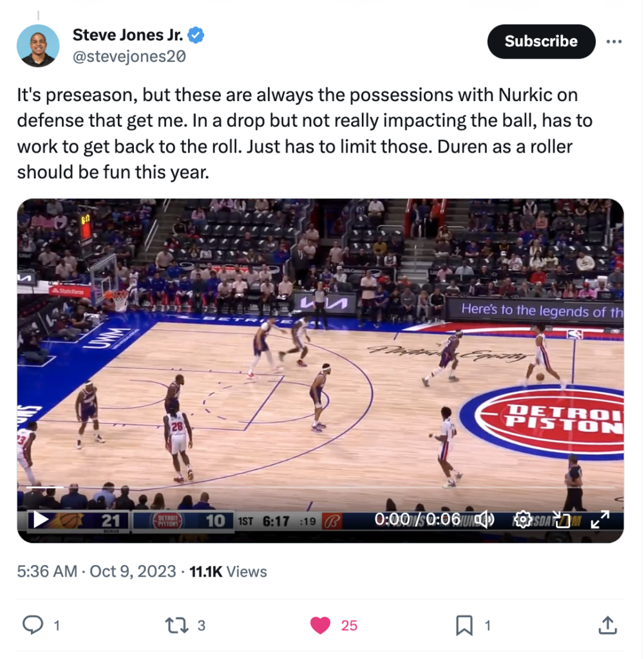Share tweet using upload arrow icon
The image size is (644, 659).
pyautogui.click(x=608, y=626)
